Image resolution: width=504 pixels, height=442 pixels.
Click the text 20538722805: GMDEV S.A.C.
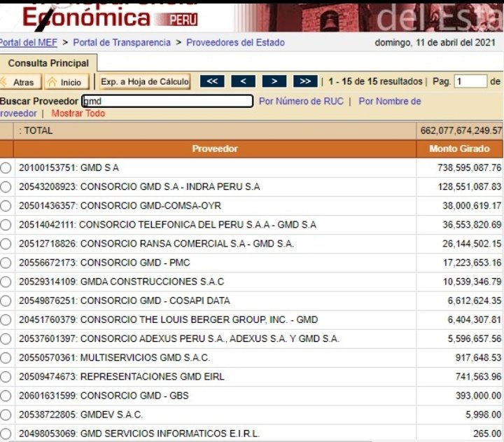click(x=80, y=415)
